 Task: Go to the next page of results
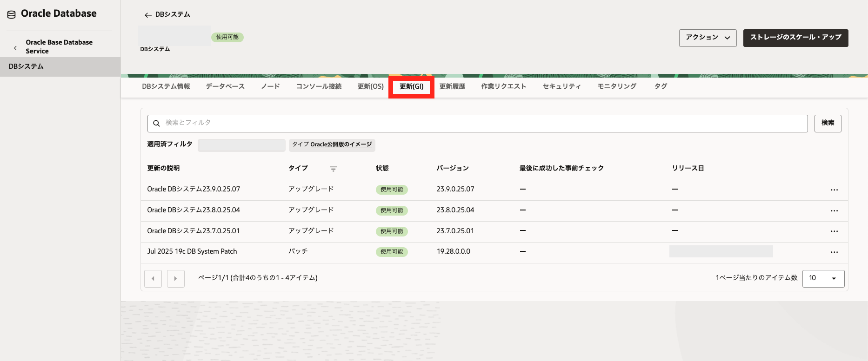[x=175, y=279]
